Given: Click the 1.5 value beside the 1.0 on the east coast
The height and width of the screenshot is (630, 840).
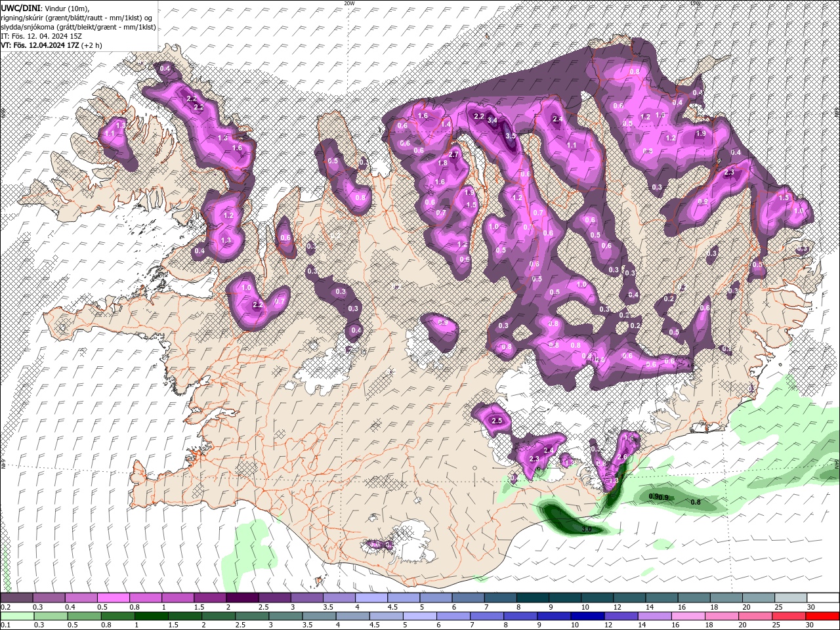Looking at the screenshot, I should [x=784, y=198].
